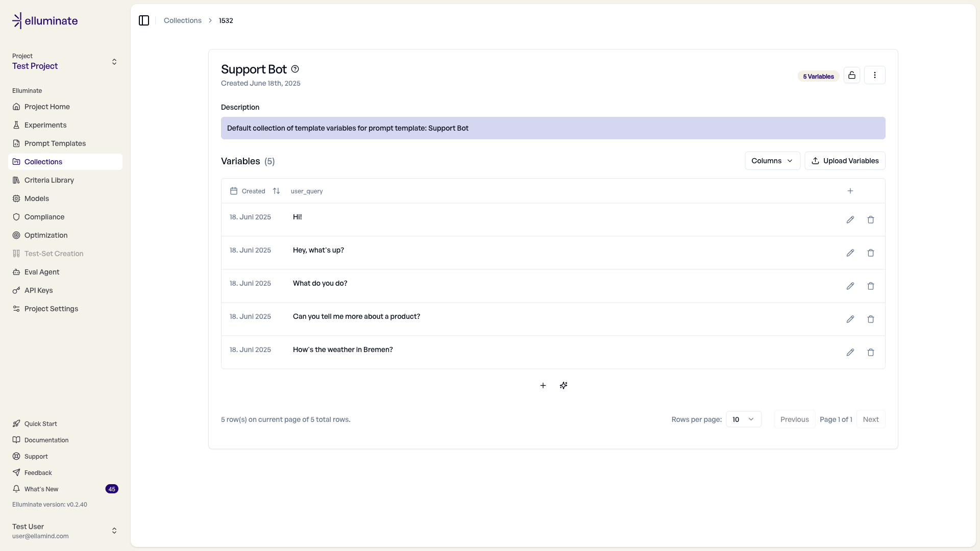Viewport: 980px width, 551px height.
Task: Open Experiments in the sidebar
Action: click(45, 125)
